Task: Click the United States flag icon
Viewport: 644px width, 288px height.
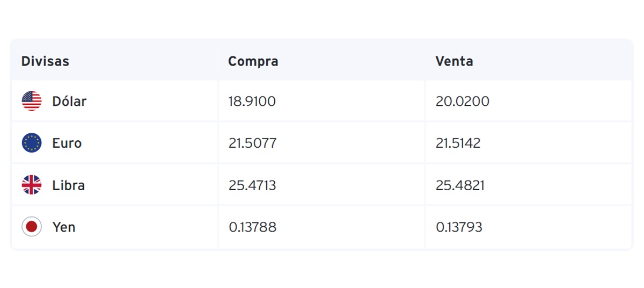Action: pos(32,101)
